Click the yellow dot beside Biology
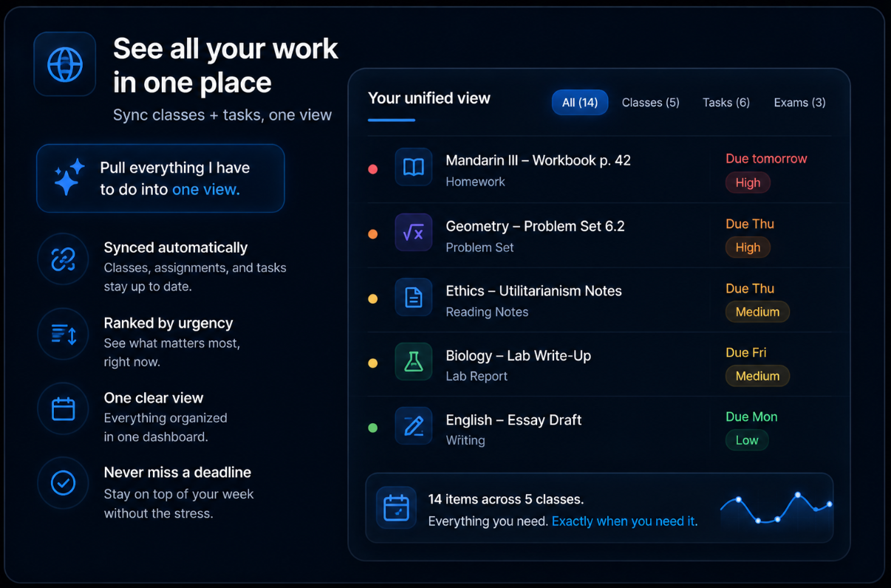The height and width of the screenshot is (588, 891). (x=373, y=363)
